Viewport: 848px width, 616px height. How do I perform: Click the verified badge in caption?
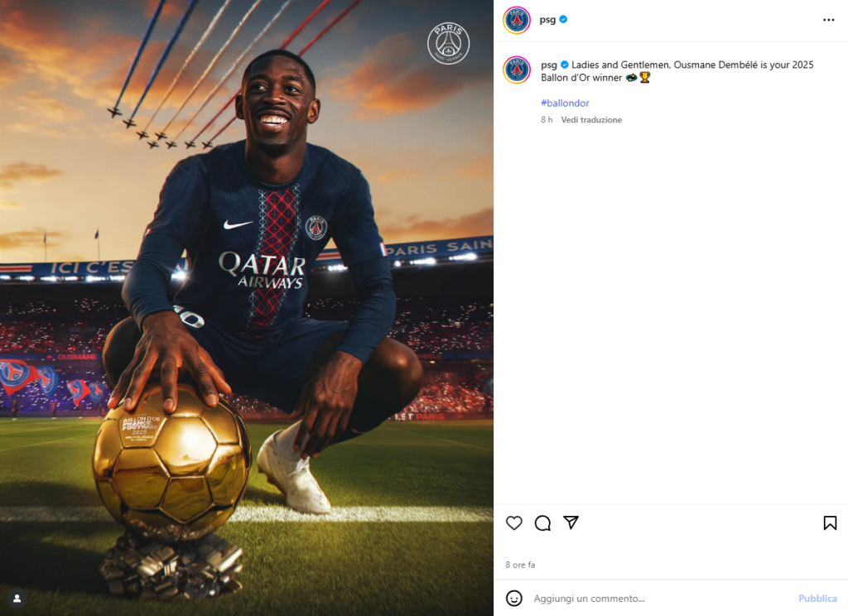[x=565, y=65]
